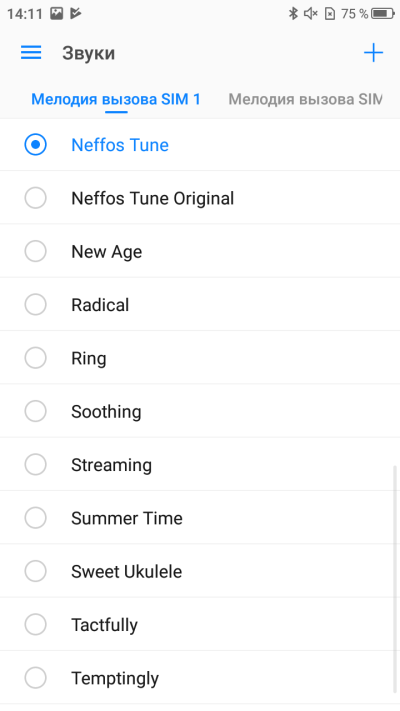Select the Ring radio button
Screen dimensions: 400x711
pos(35,358)
